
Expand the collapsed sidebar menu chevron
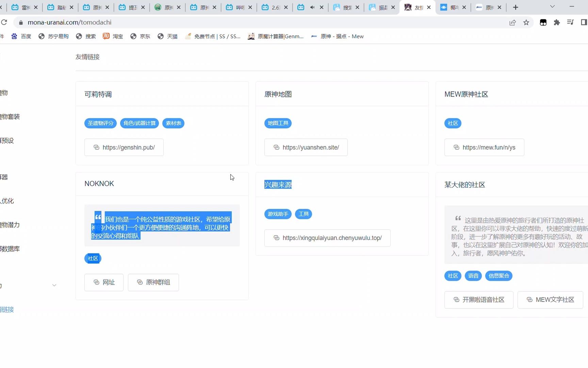click(x=54, y=285)
